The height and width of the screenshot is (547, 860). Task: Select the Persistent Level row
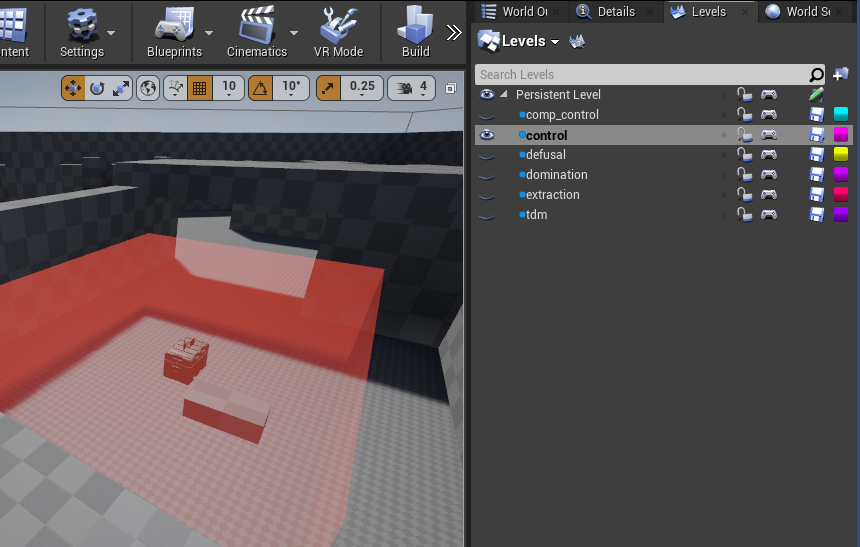(x=664, y=94)
